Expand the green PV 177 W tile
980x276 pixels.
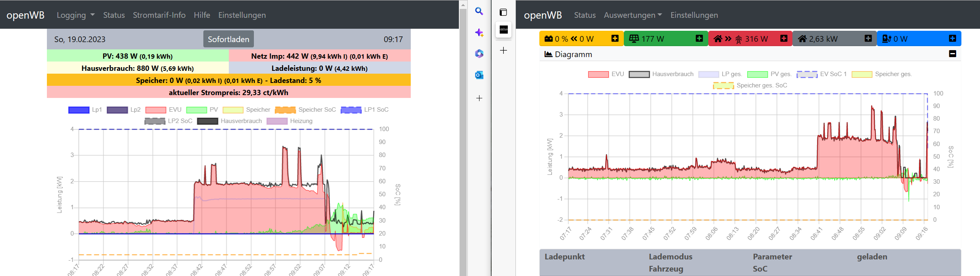tap(699, 38)
